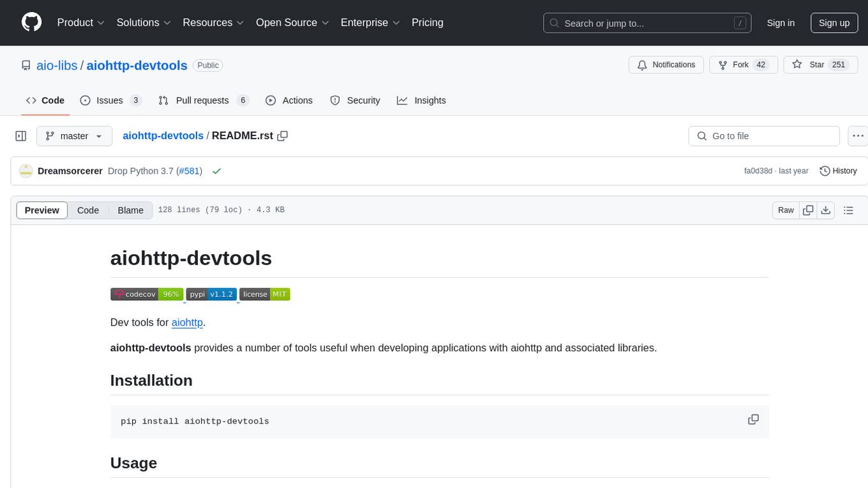Open the aiohttp-devtools repository title link

[137, 65]
